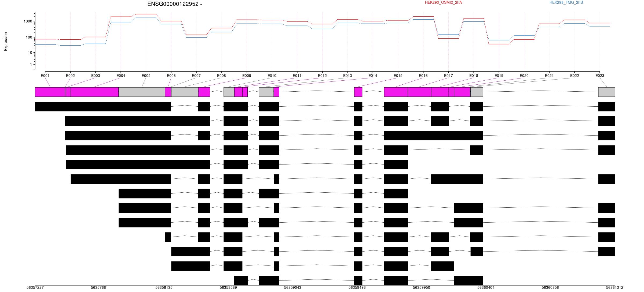Click the blue expression line above E019
Image resolution: width=644 pixels, height=292 pixels.
coord(499,40)
